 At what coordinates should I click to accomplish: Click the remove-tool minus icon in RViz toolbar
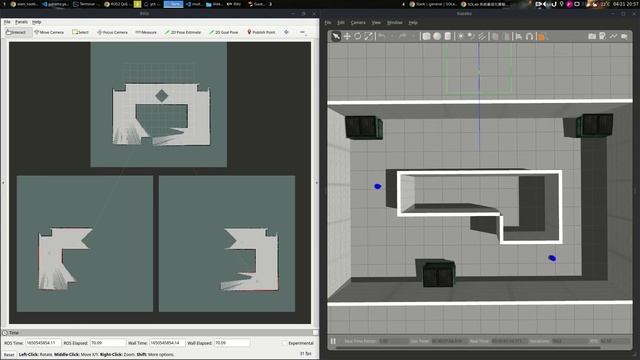302,32
